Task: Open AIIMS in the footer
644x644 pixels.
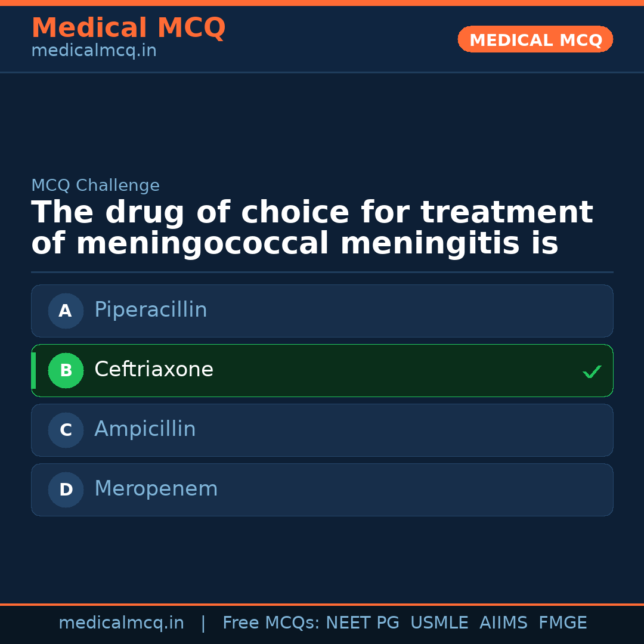Action: (503, 623)
